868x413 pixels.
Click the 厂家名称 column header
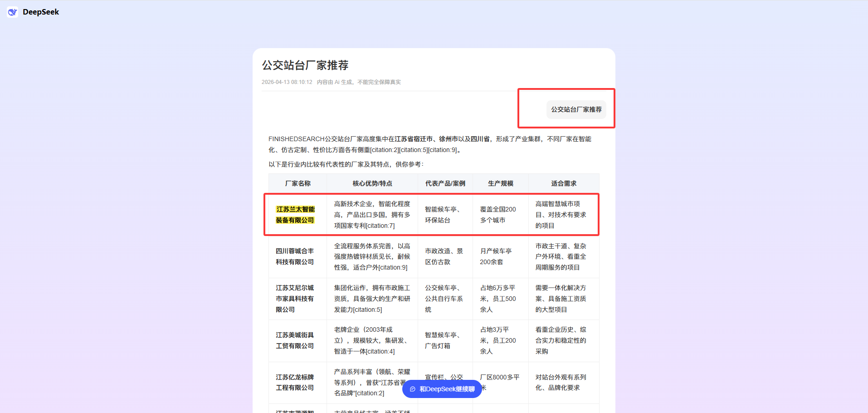[x=298, y=183]
